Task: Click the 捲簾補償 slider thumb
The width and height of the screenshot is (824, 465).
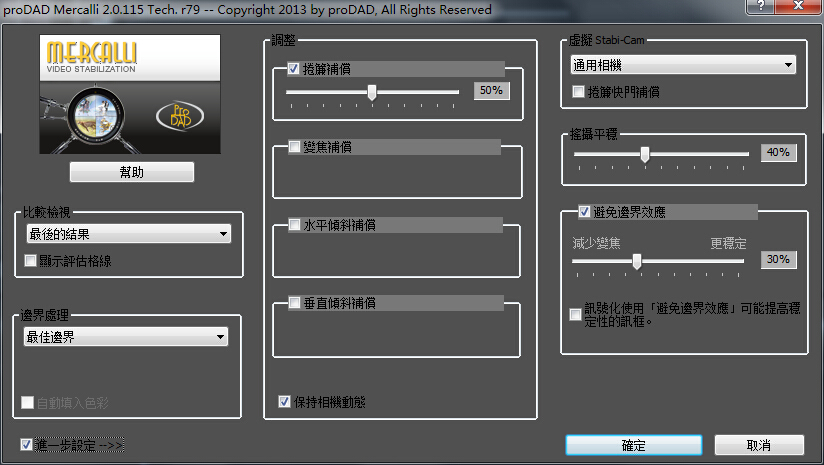Action: tap(372, 92)
